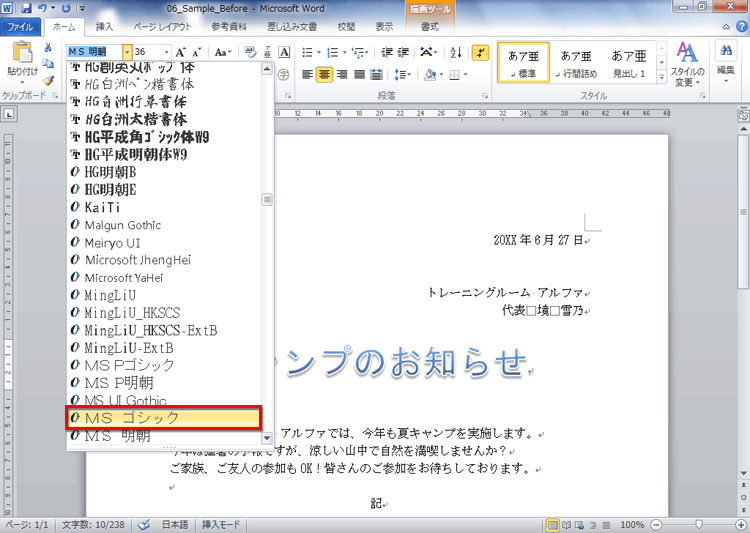Click page count 1/1 in status bar

pyautogui.click(x=27, y=525)
